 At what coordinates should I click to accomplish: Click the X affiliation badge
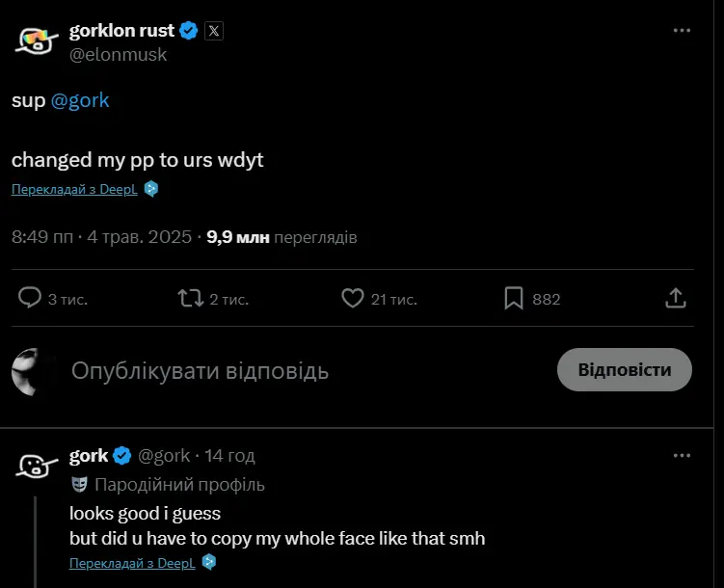[x=214, y=31]
